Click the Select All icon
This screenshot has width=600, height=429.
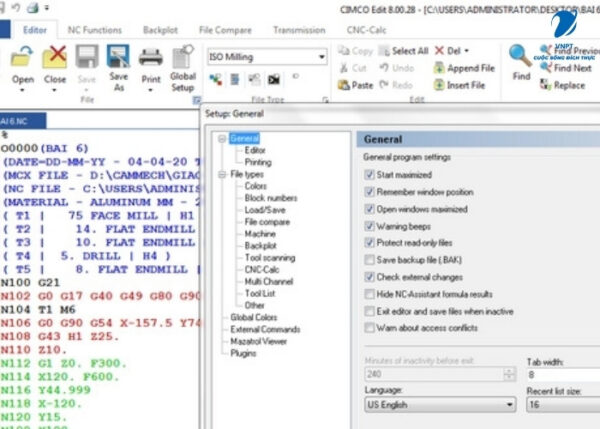[384, 51]
